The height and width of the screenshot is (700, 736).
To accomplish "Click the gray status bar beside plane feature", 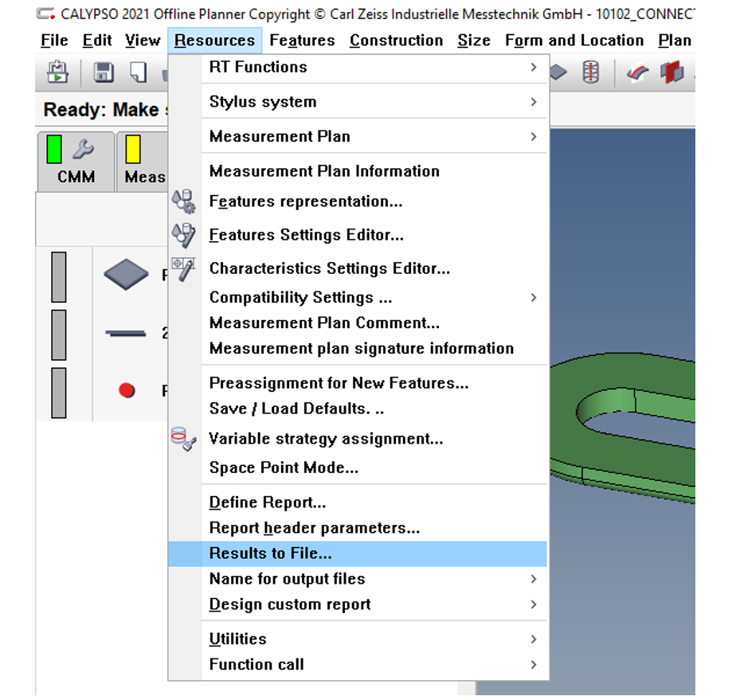I will 59,277.
